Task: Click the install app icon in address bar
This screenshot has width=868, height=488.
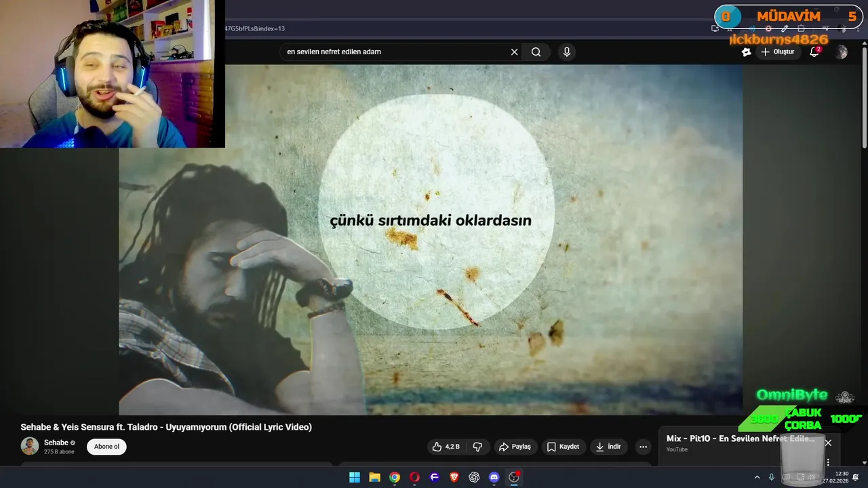Action: [x=715, y=28]
